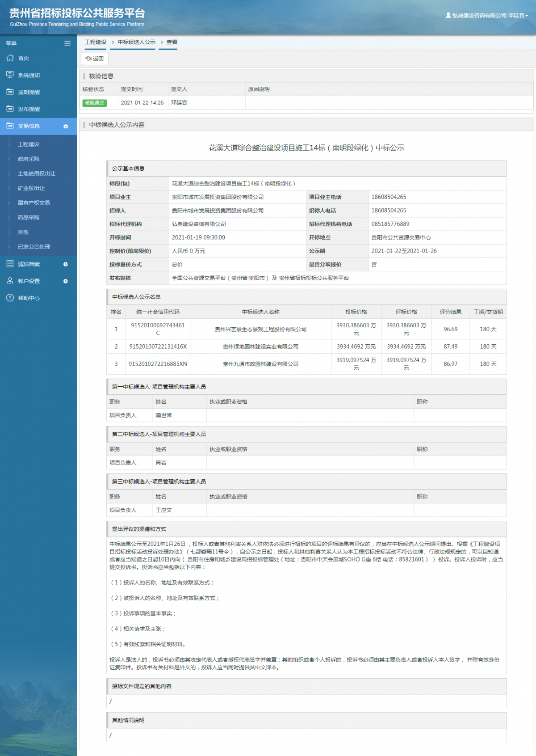The image size is (536, 756).
Task: Click the archive icon beside 诚信档案
Action: [10, 264]
